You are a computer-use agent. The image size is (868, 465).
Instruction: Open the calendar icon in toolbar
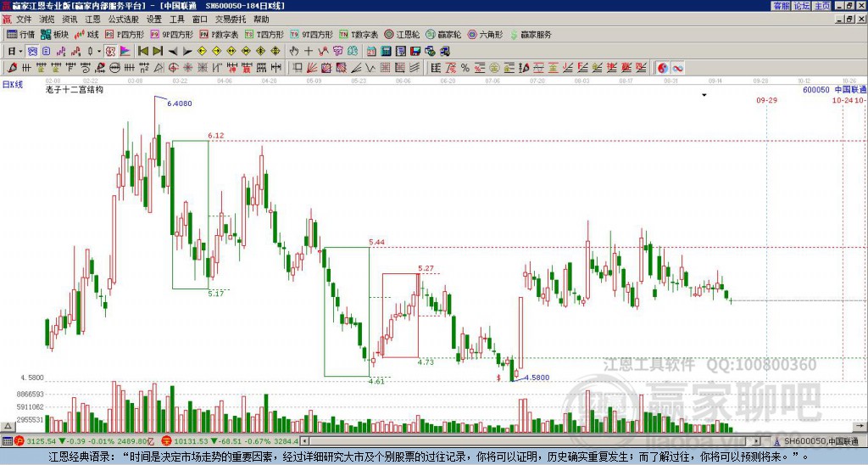[371, 51]
